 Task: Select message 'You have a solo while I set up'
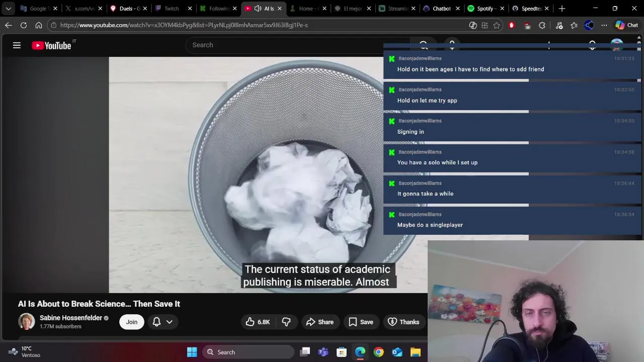tap(437, 163)
